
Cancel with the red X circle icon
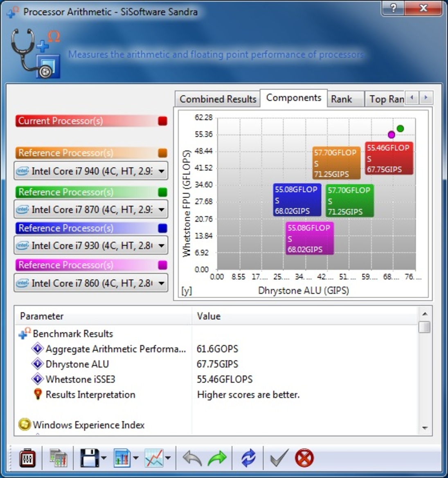(x=304, y=458)
